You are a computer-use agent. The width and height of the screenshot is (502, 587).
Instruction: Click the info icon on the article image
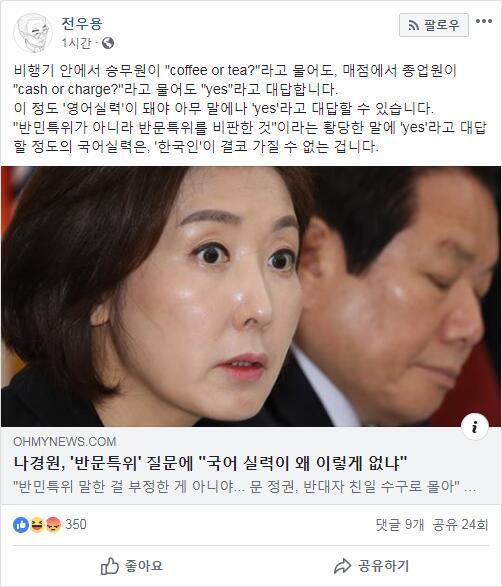point(475,427)
